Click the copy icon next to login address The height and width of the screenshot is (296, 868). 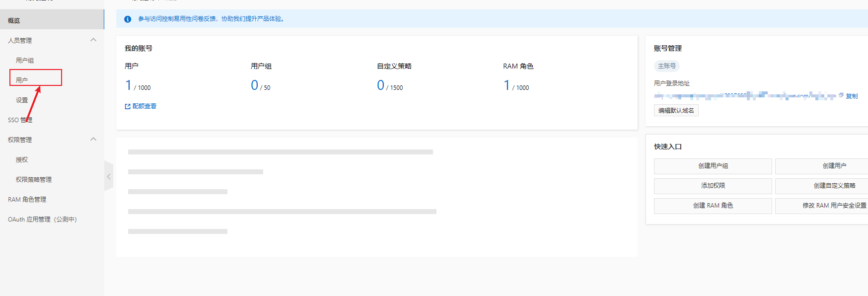841,95
